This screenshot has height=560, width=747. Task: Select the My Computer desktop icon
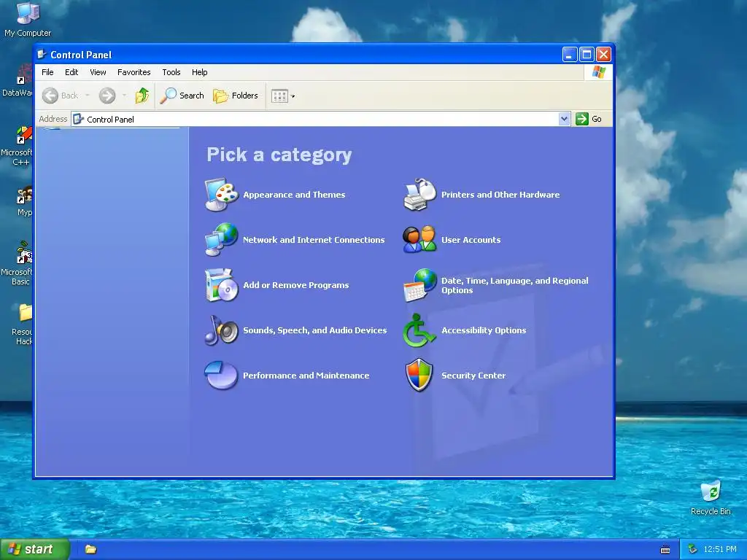[28, 20]
